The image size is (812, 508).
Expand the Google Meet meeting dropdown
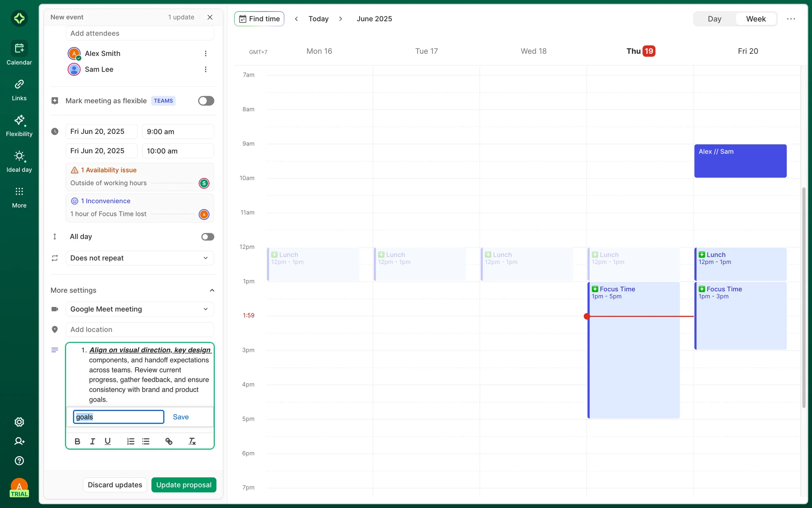point(140,309)
